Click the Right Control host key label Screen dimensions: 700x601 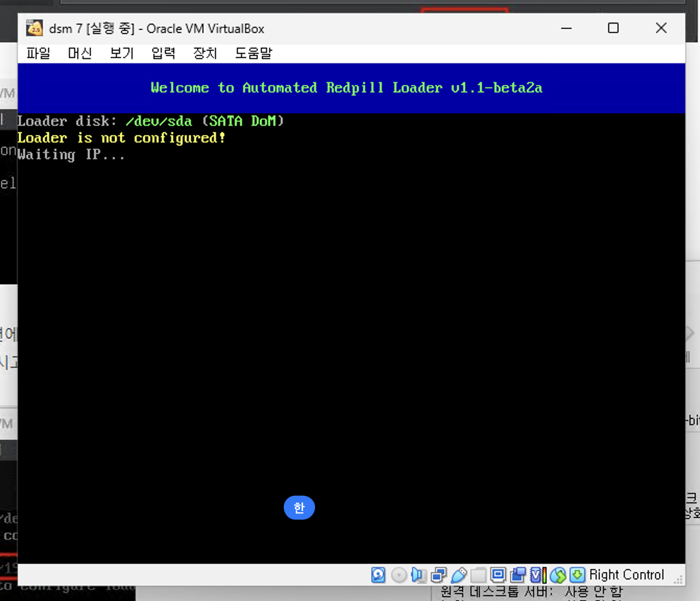pos(626,575)
